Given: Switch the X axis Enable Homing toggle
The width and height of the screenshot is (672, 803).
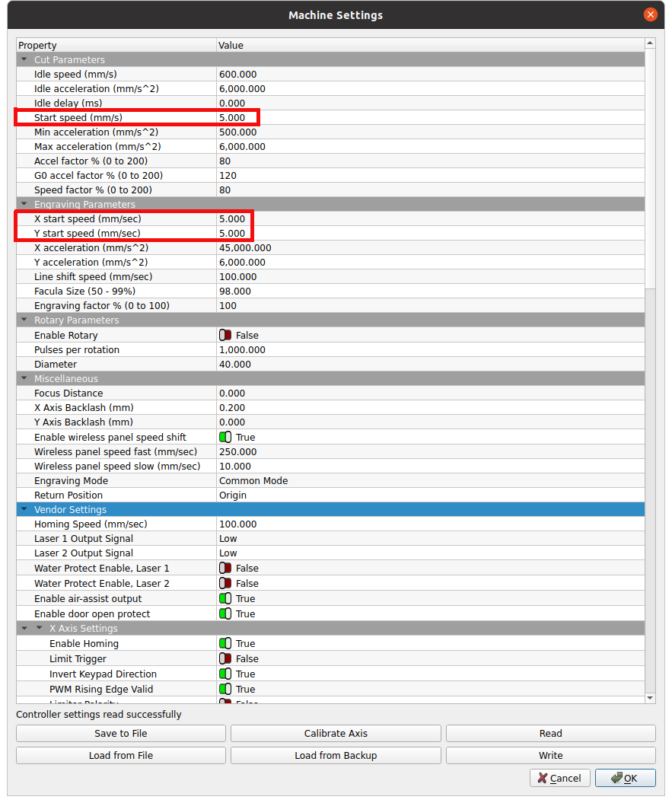Looking at the screenshot, I should 225,644.
